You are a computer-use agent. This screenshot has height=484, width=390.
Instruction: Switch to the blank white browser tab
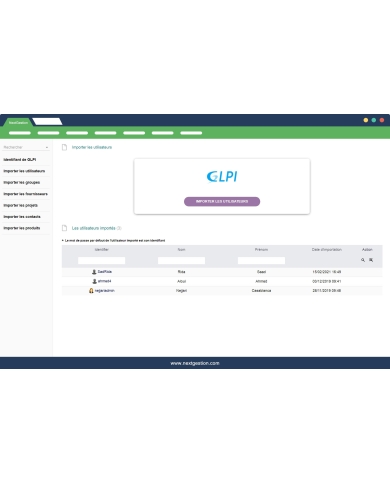[x=47, y=121]
